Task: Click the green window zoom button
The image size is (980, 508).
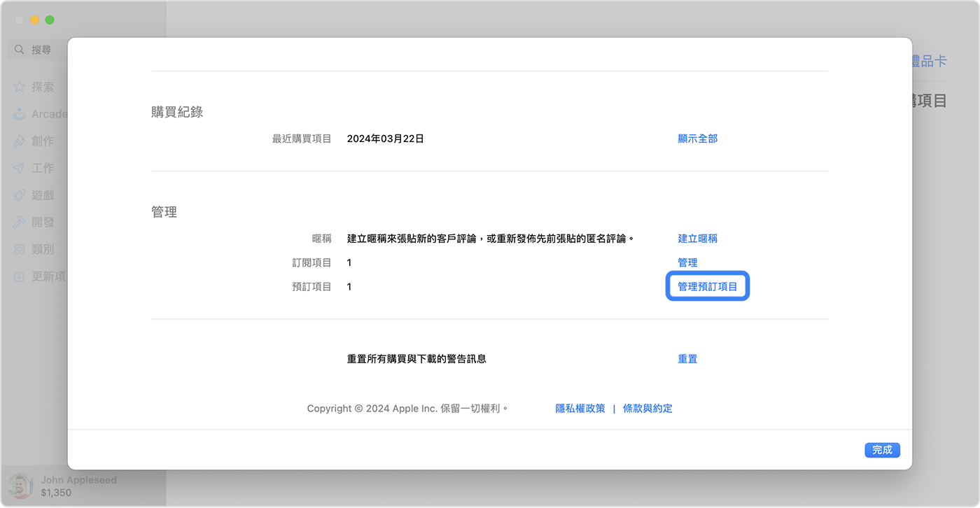Action: [50, 20]
